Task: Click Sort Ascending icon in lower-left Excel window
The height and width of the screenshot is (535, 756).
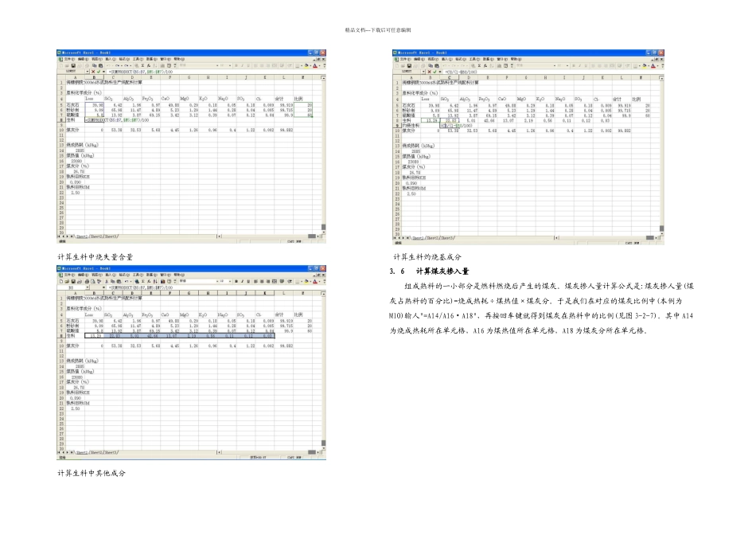Action: [154, 281]
